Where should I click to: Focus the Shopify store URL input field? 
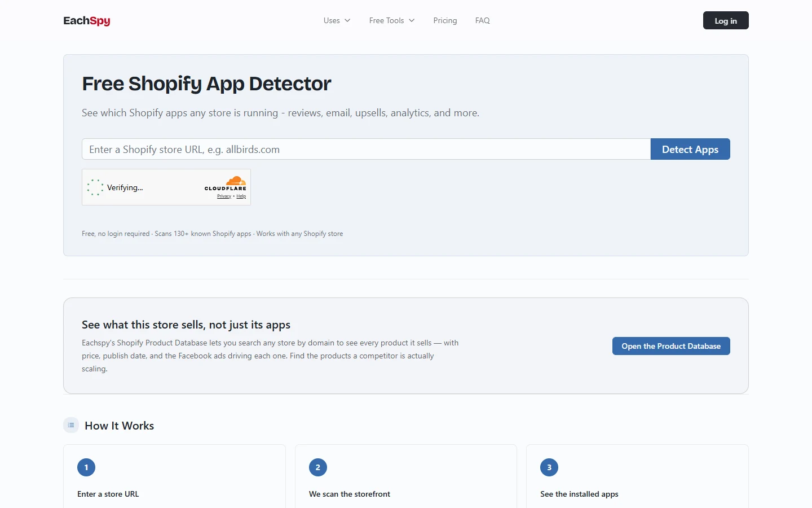pyautogui.click(x=366, y=149)
